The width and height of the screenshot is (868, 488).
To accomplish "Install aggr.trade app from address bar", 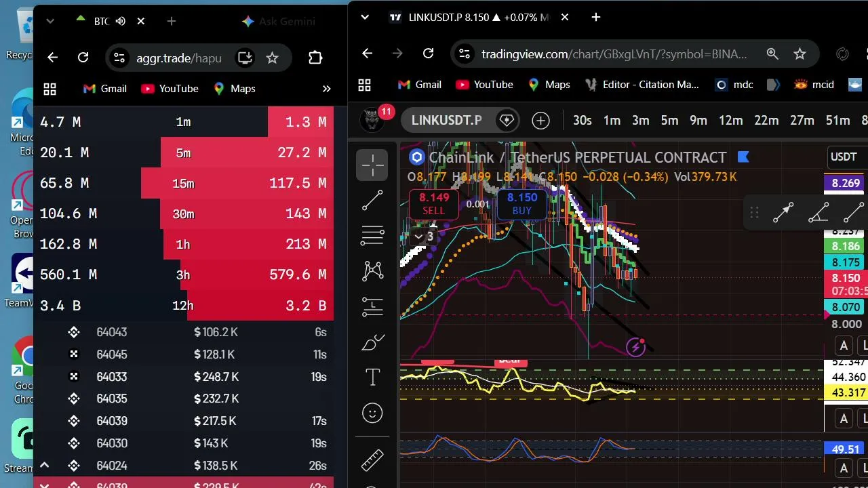I will [x=245, y=58].
